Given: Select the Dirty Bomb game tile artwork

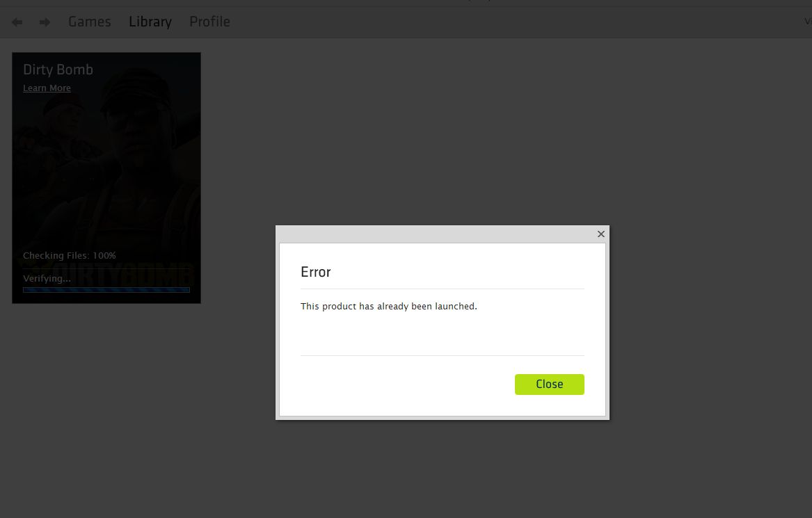Looking at the screenshot, I should [106, 167].
